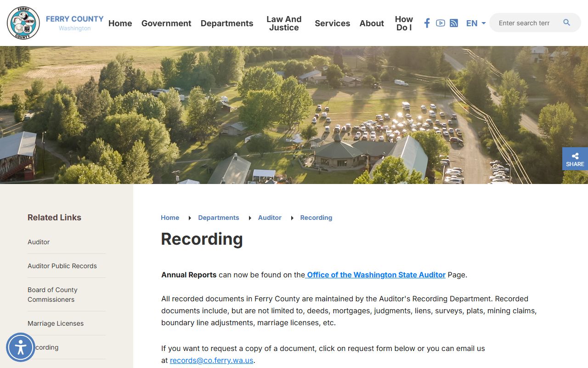Open the Government menu

tap(166, 23)
